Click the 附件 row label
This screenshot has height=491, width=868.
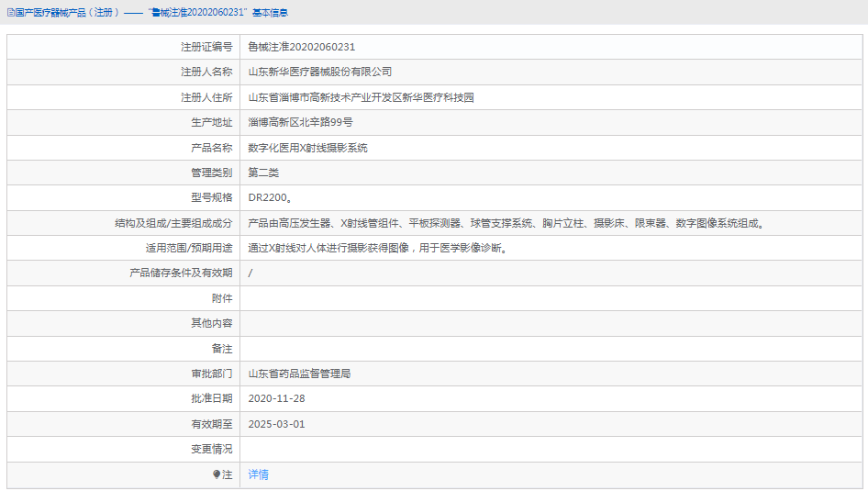pyautogui.click(x=222, y=298)
